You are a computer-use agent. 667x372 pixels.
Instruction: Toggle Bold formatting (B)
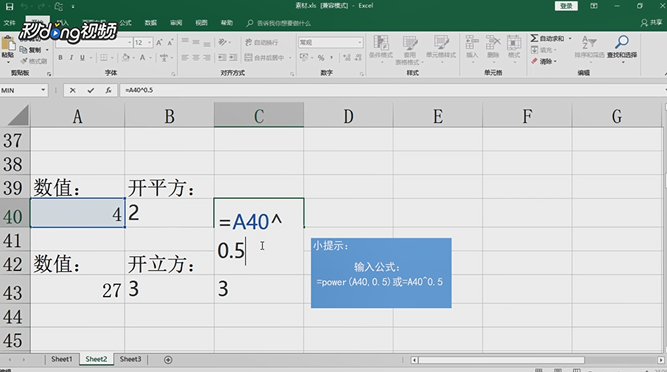coord(60,57)
